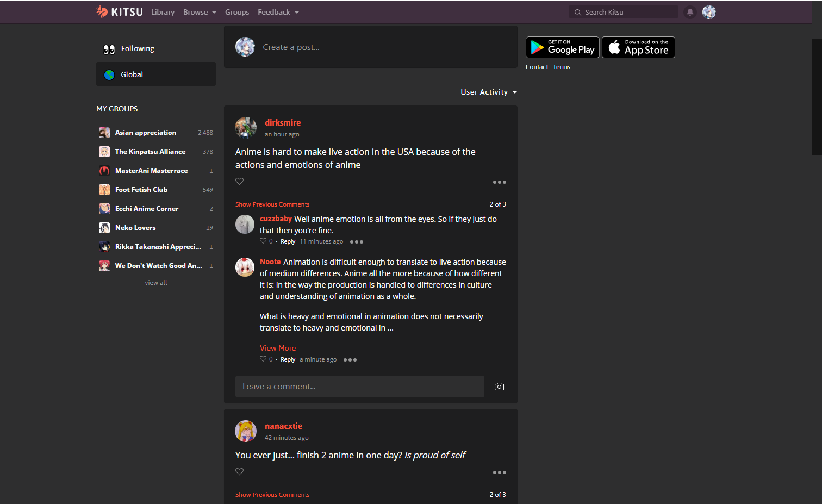Go to the Library menu item
Image resolution: width=822 pixels, height=504 pixels.
tap(163, 11)
